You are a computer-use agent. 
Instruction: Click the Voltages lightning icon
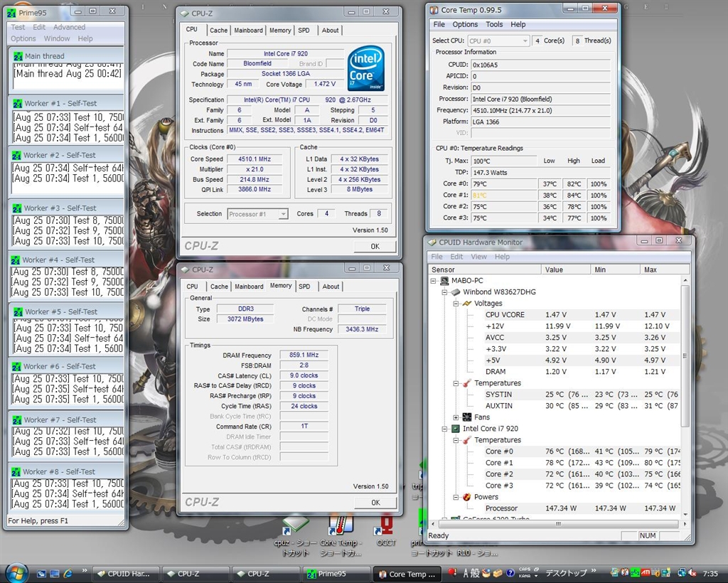467,303
